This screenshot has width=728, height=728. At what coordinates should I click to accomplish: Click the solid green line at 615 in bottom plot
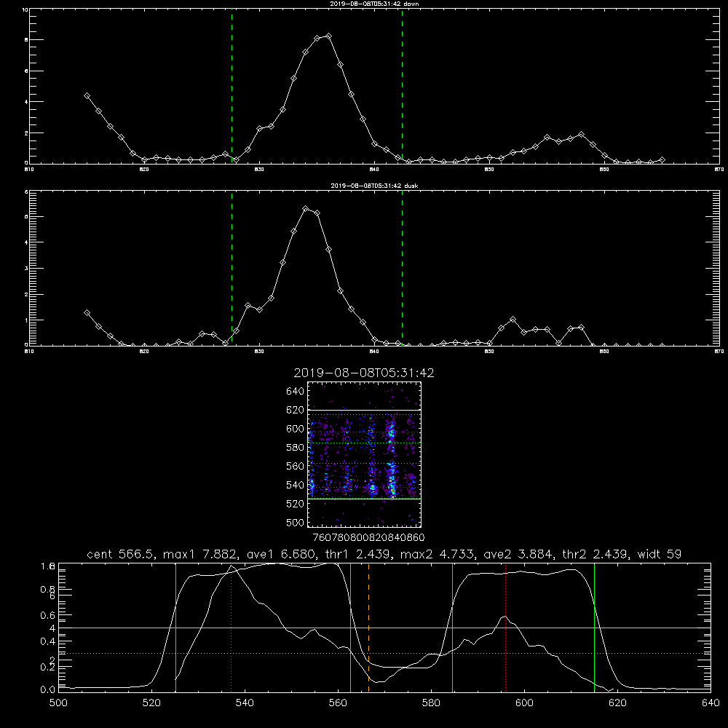pyautogui.click(x=594, y=628)
